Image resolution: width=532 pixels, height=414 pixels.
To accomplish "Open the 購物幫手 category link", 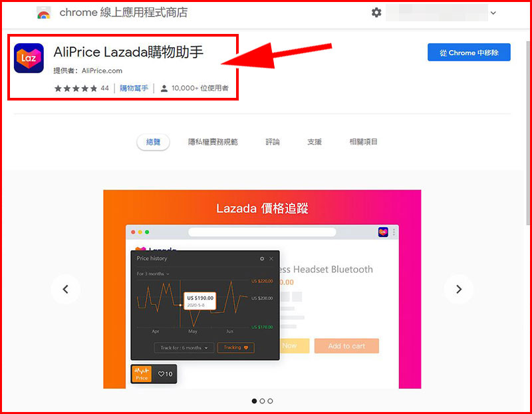I will [134, 89].
